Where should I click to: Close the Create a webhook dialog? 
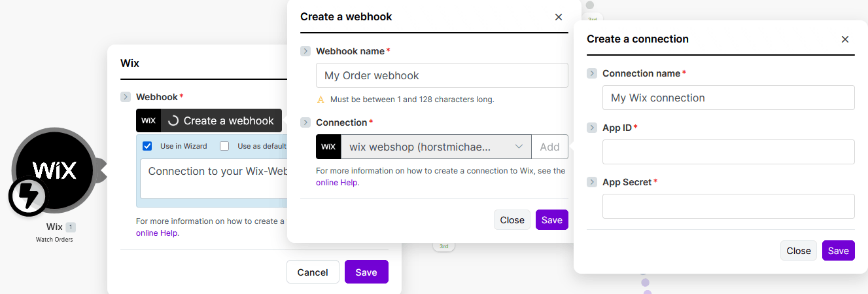point(559,17)
